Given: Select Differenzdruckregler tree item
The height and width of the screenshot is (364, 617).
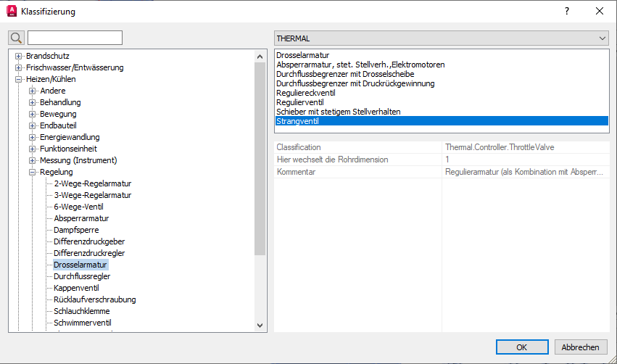Looking at the screenshot, I should point(89,253).
